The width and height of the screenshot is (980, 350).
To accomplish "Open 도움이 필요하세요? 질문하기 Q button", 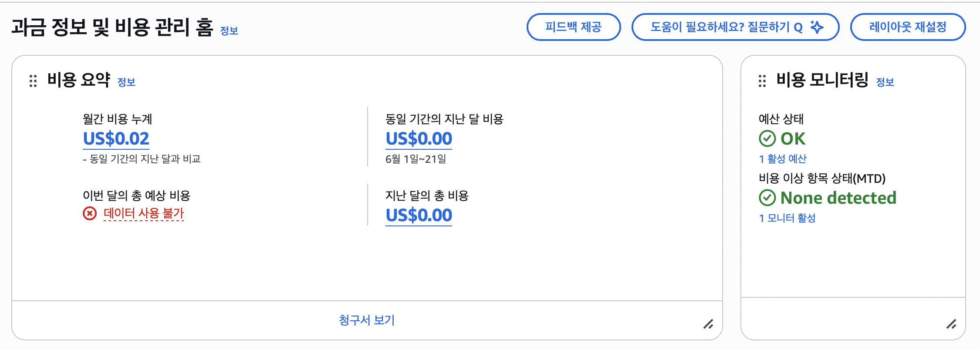I will pos(735,27).
